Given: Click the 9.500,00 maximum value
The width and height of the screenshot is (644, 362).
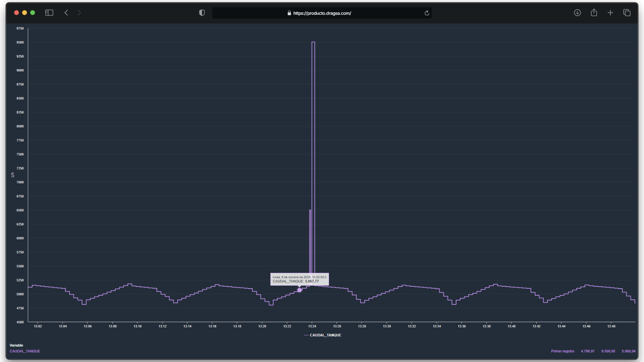Looking at the screenshot, I should coord(608,351).
